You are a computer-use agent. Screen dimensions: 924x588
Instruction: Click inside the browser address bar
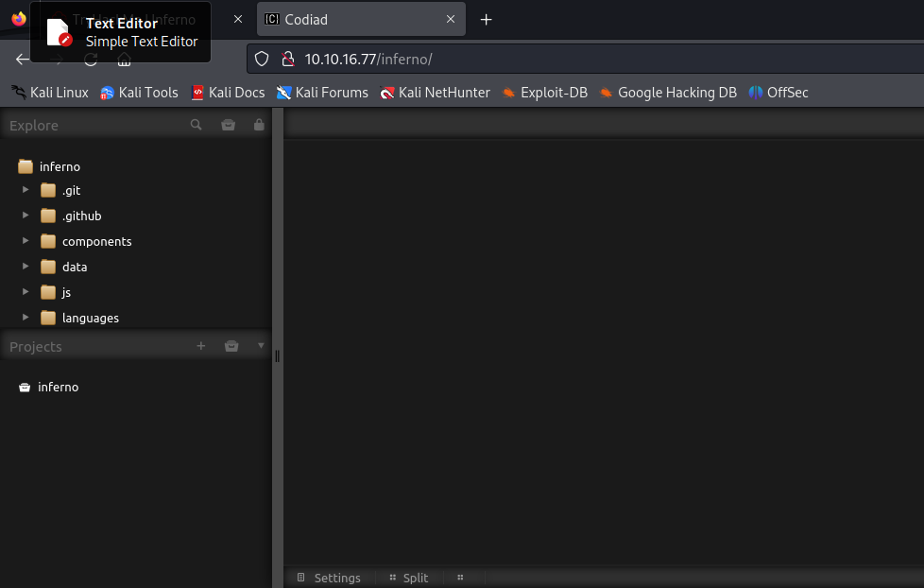point(472,58)
